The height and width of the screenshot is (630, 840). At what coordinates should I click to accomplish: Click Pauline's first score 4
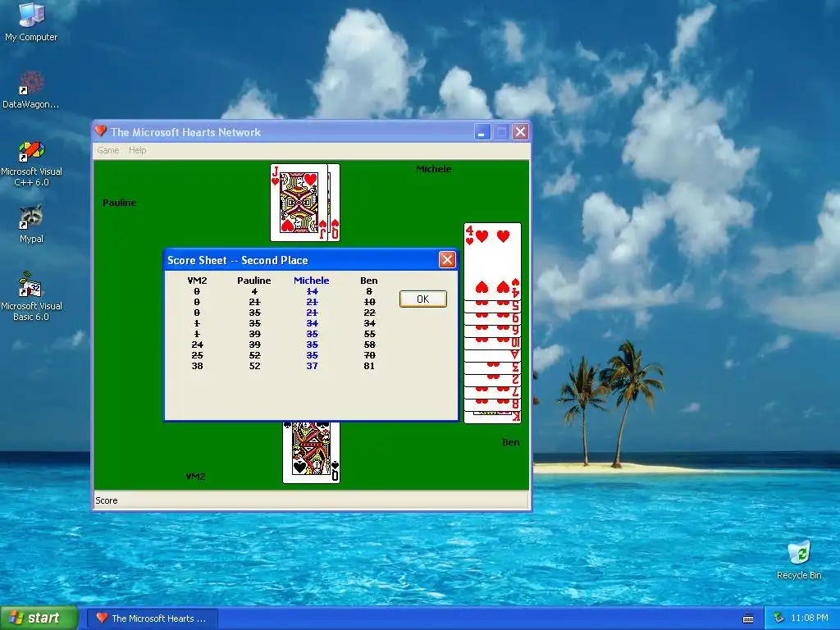[x=254, y=291]
